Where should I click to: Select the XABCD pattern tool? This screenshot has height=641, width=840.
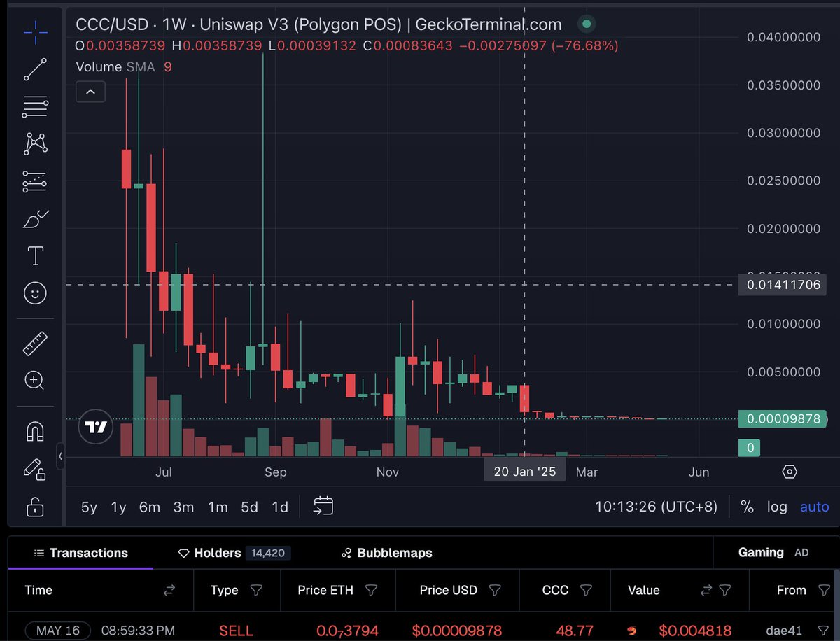[x=35, y=144]
